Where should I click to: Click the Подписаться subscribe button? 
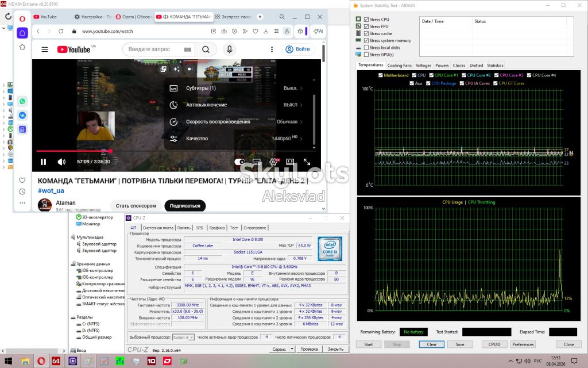185,206
